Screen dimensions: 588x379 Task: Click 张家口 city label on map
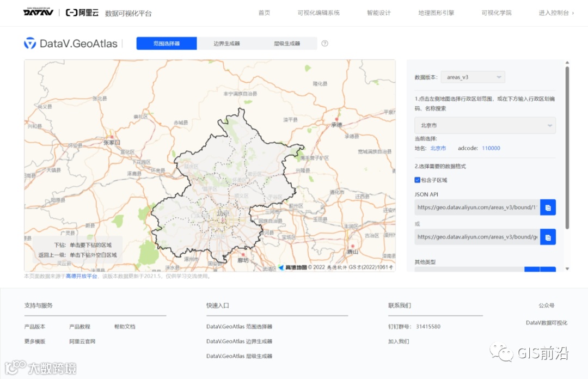tap(112, 142)
